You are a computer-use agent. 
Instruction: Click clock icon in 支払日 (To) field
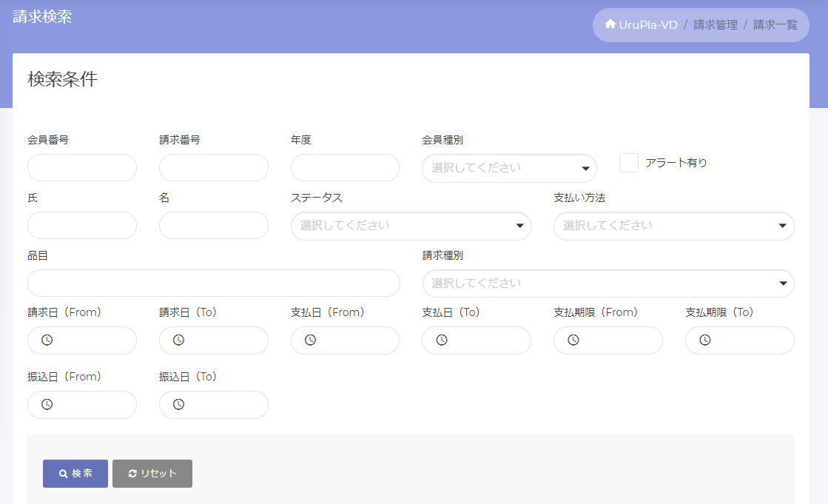coord(442,340)
